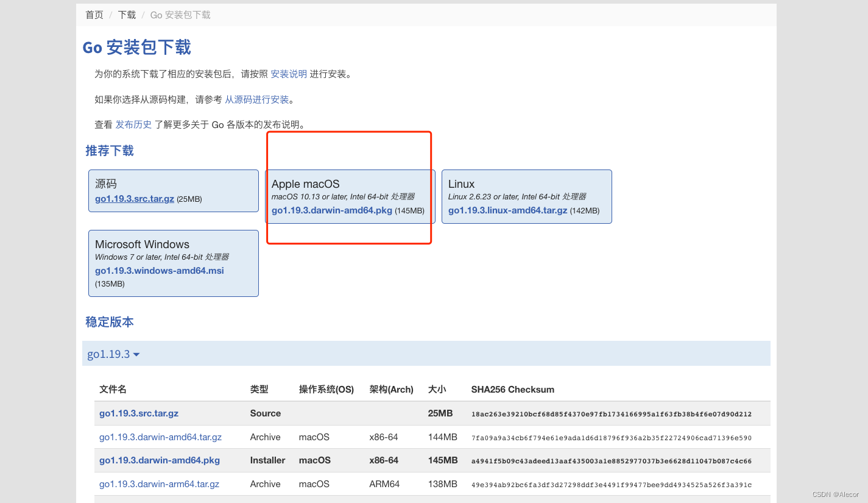Click the Linux card title

[461, 184]
